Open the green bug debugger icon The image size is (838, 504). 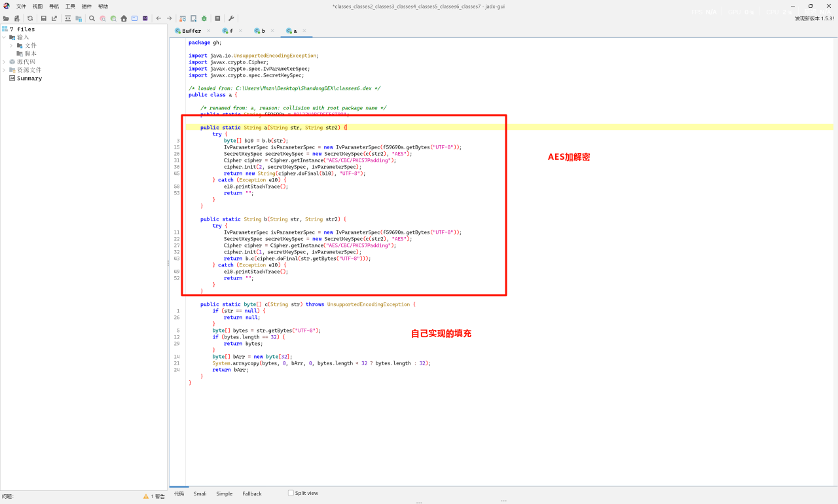pos(204,18)
